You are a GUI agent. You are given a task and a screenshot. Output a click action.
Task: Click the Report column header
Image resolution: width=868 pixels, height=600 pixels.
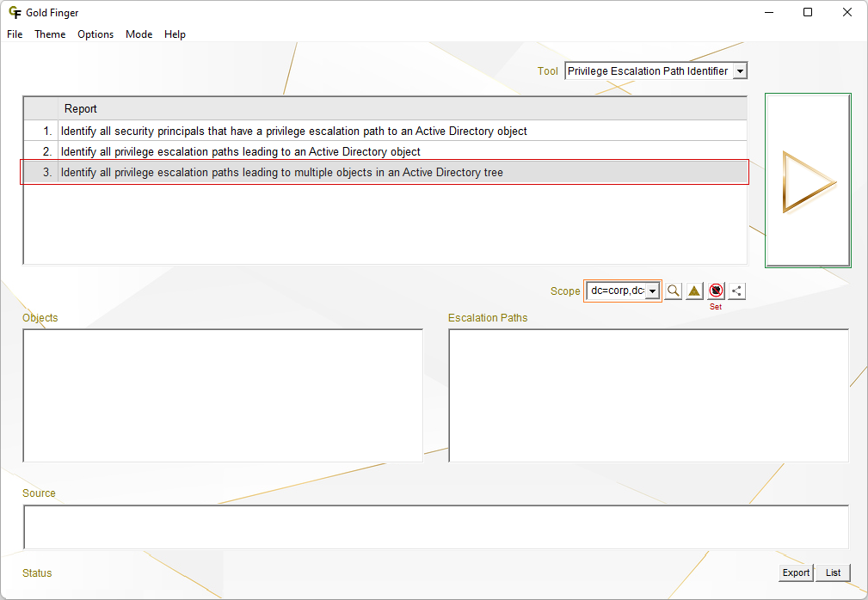(x=402, y=109)
